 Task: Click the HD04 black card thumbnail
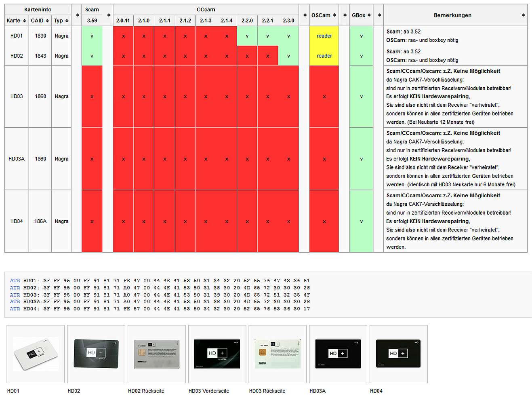[398, 354]
